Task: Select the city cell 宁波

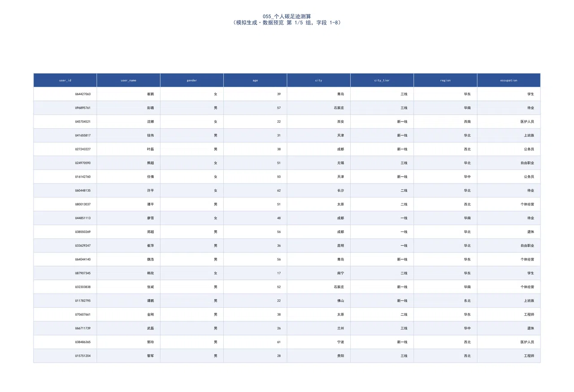Action: click(318, 342)
